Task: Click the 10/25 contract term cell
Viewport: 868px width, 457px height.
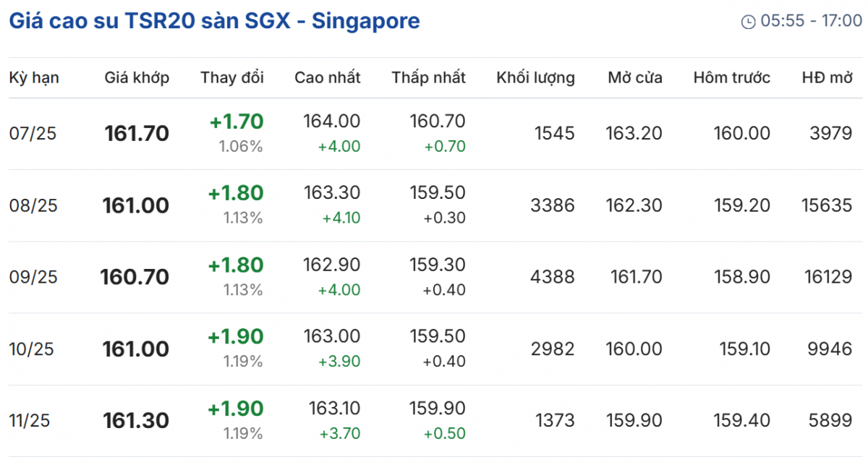Action: 33,349
